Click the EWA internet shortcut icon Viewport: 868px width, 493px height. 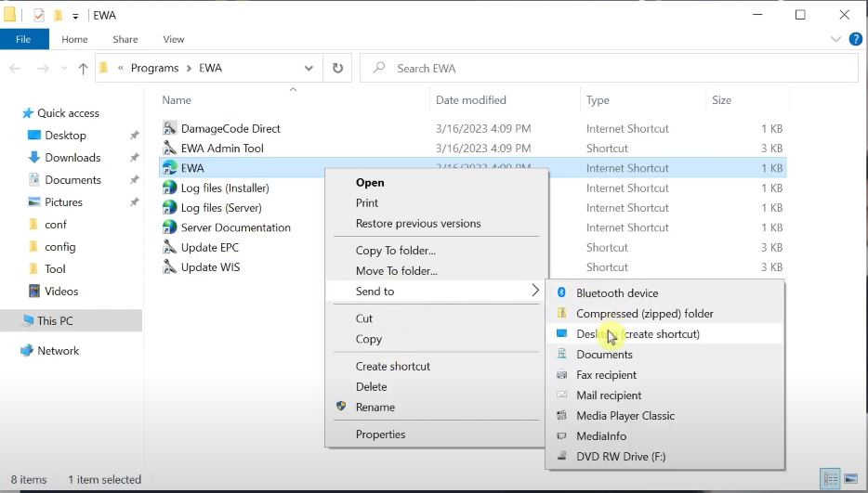click(169, 168)
